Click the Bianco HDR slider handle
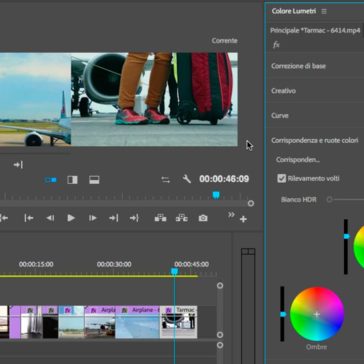The height and width of the screenshot is (364, 364). (329, 200)
